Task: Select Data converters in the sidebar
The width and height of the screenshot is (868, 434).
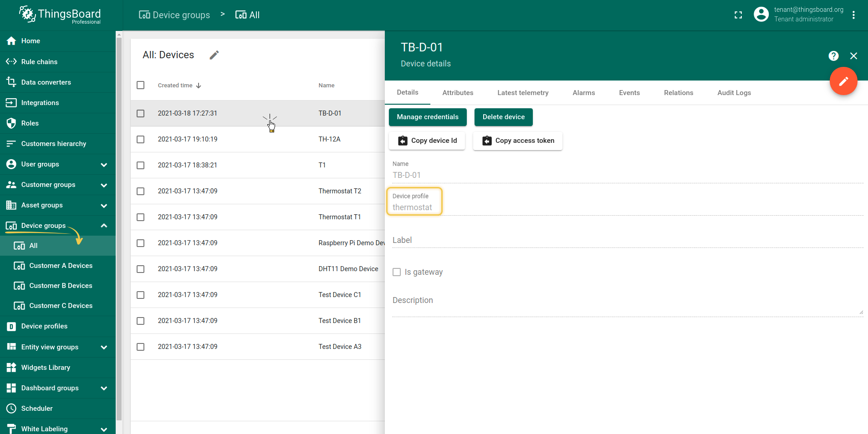Action: (x=46, y=82)
